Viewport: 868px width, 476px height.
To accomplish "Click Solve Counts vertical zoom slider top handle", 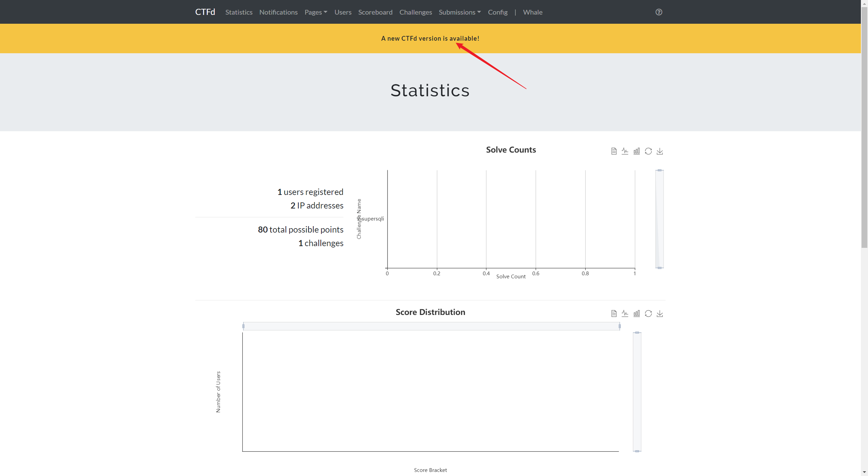I will pyautogui.click(x=659, y=170).
